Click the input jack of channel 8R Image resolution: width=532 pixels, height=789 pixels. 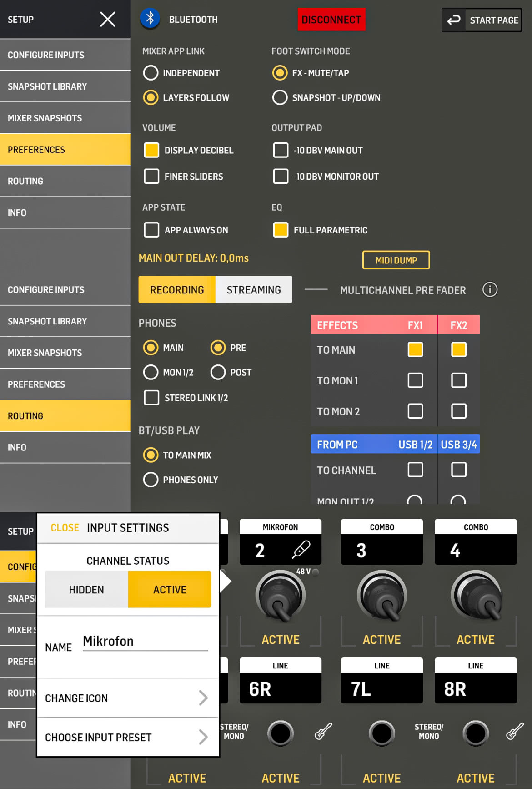pos(476,733)
